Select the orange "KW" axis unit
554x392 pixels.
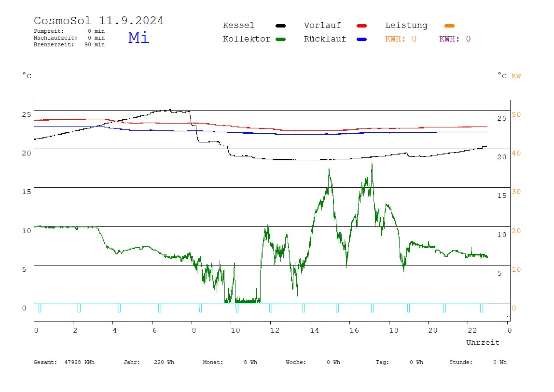516,76
